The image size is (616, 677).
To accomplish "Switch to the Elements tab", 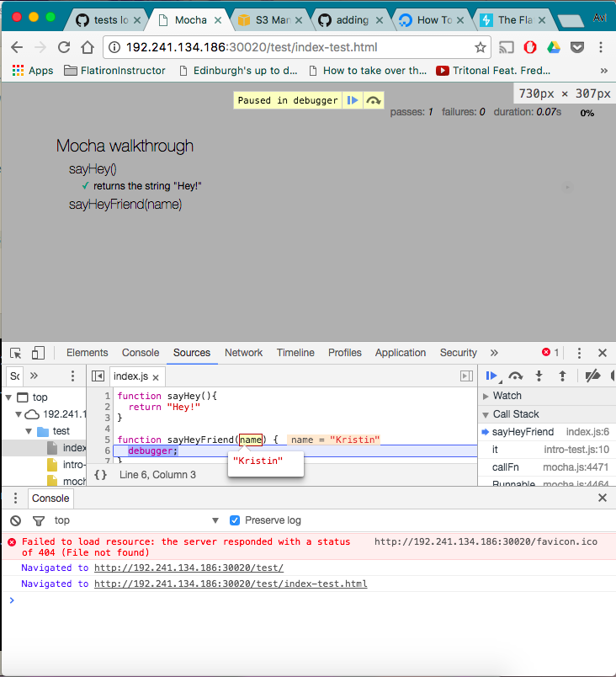I will click(88, 353).
